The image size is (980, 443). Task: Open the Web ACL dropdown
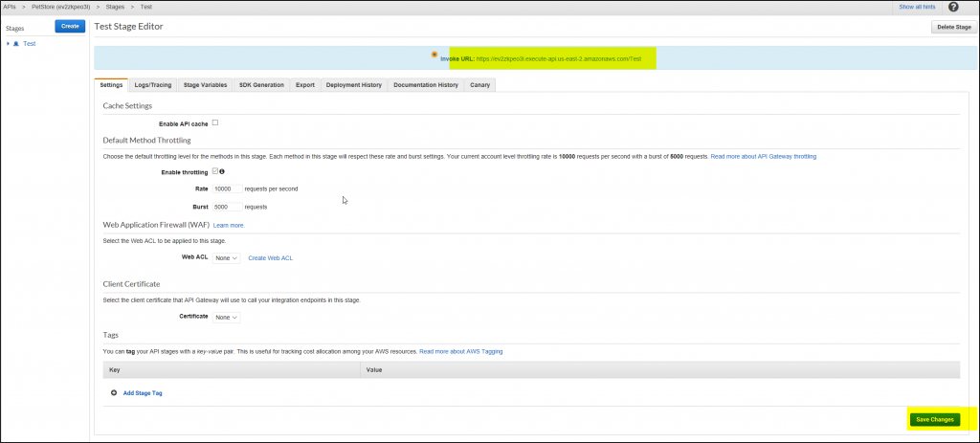coord(227,258)
